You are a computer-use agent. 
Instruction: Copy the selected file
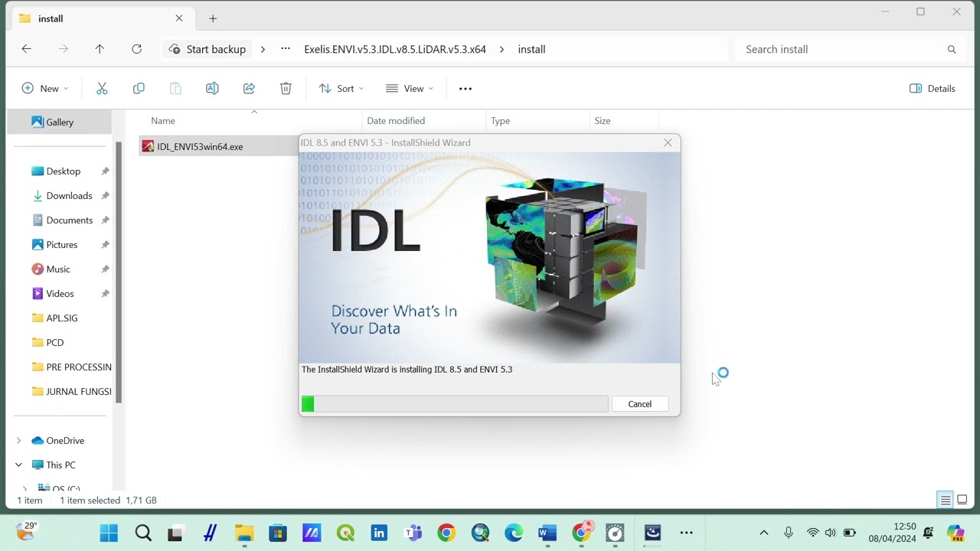[x=139, y=89]
